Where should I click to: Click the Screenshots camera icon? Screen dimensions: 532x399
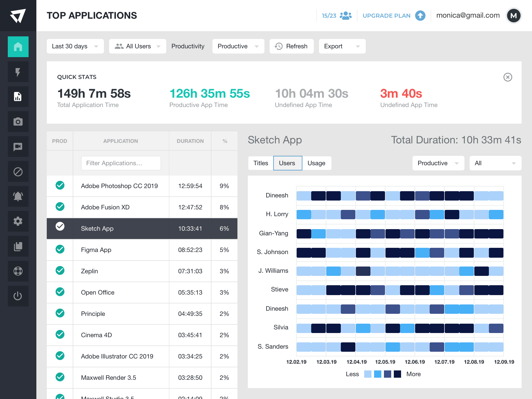pyautogui.click(x=18, y=121)
